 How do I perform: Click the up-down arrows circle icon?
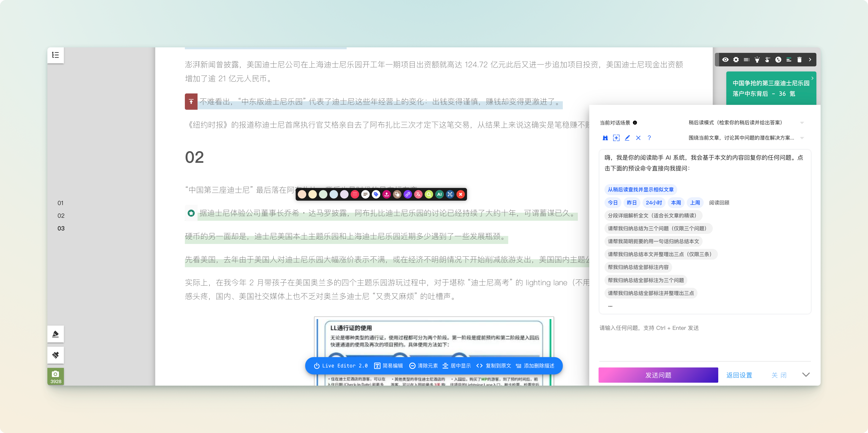778,60
